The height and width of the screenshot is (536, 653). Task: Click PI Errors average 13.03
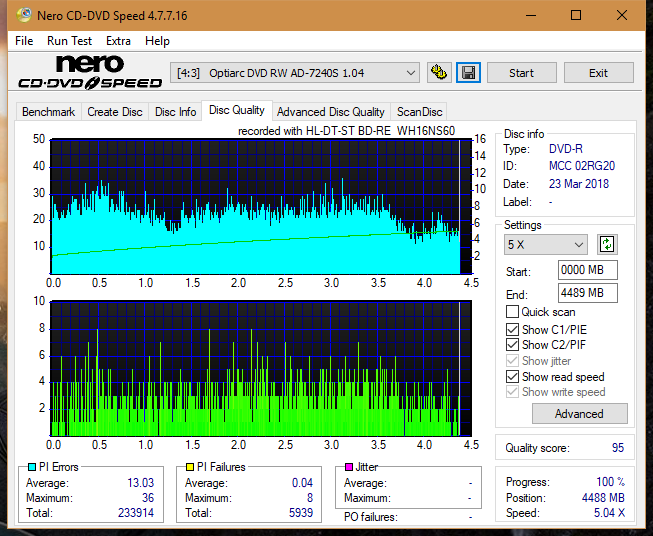point(140,483)
